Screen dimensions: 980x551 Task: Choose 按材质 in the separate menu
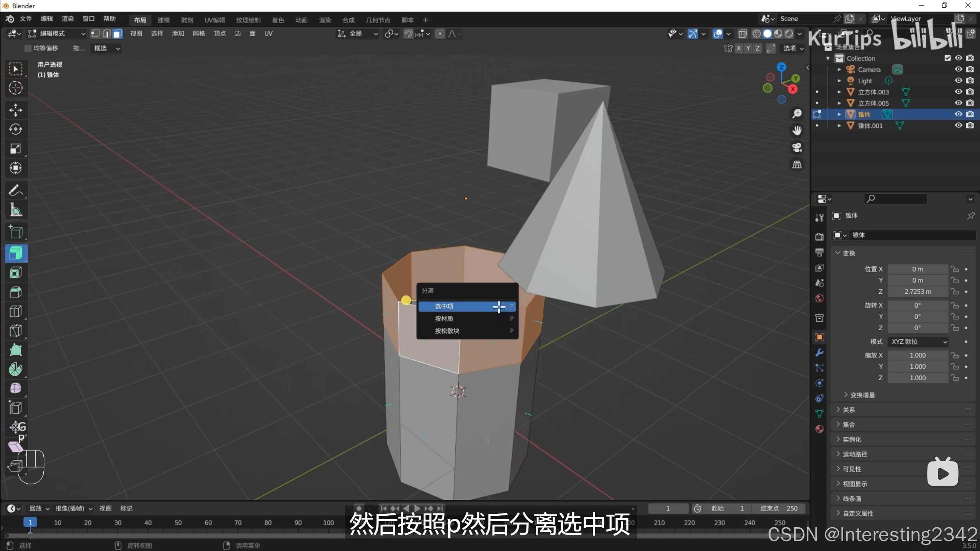point(444,319)
